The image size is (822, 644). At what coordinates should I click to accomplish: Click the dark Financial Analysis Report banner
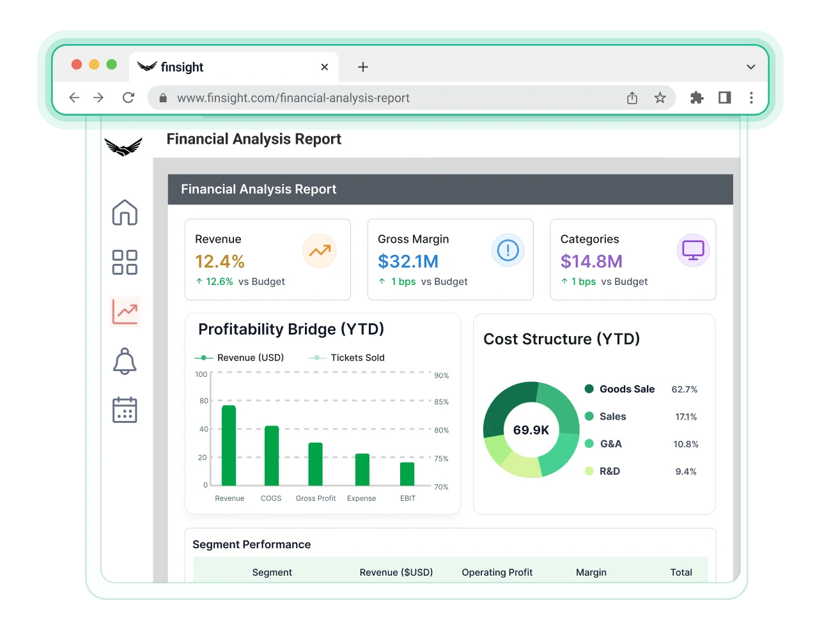tap(451, 189)
